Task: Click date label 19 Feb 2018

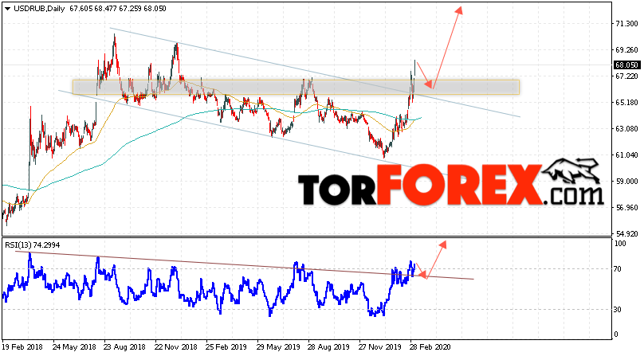Action: click(22, 347)
